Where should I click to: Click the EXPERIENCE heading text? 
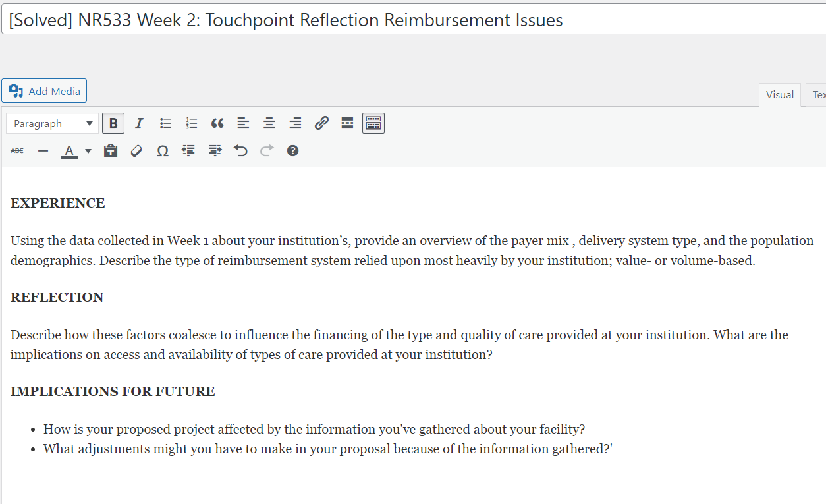pyautogui.click(x=58, y=203)
